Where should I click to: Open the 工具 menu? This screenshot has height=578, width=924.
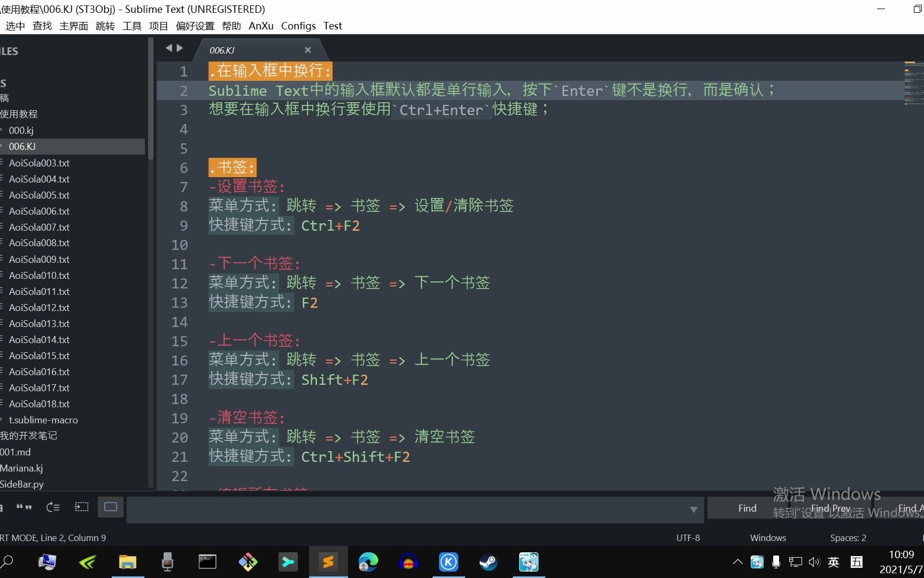(x=132, y=26)
